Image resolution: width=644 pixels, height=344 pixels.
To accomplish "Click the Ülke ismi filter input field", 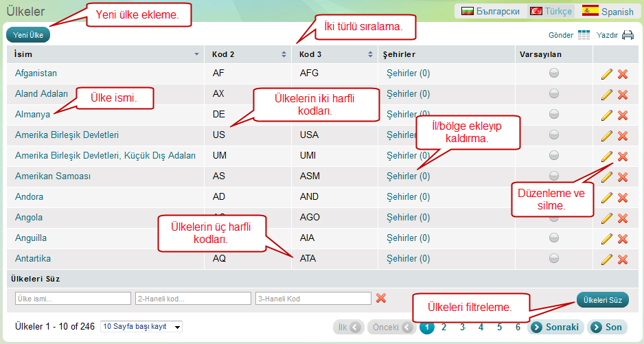I will pos(73,299).
